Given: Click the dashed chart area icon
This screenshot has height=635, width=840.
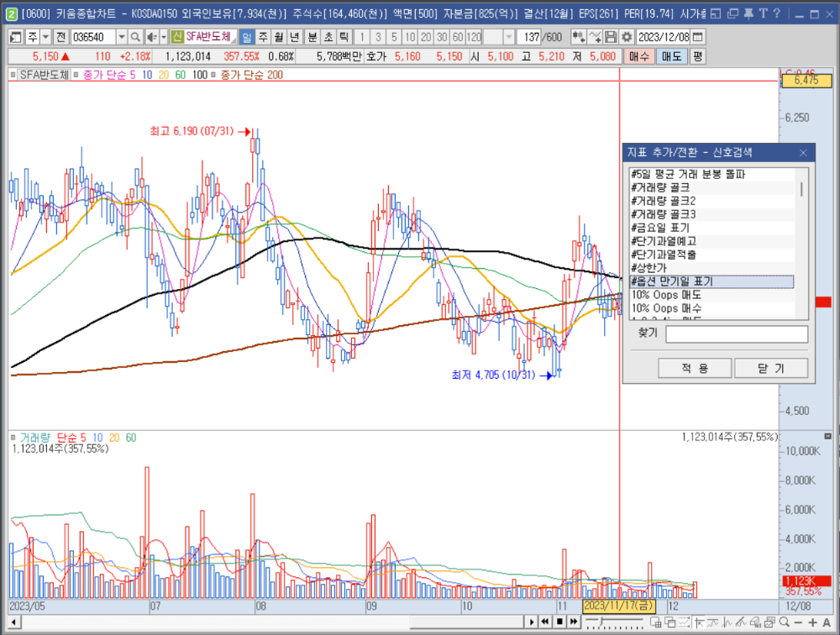Looking at the screenshot, I should click(x=684, y=622).
